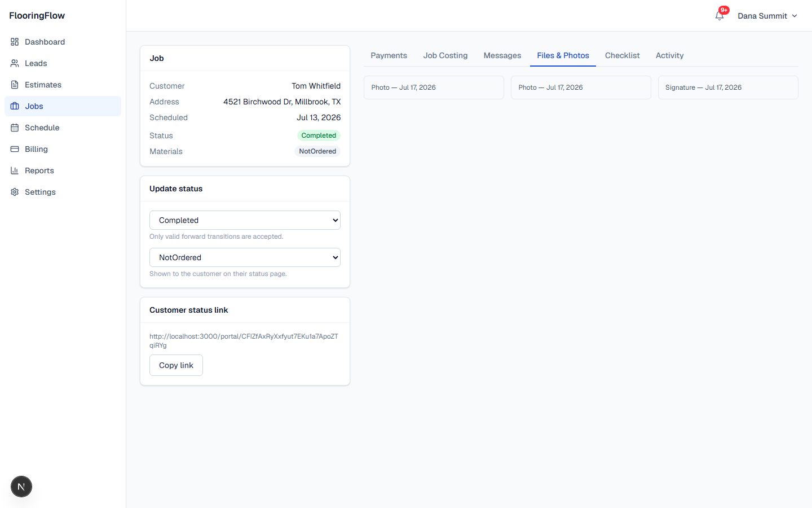Switch to the Checklist tab

tap(623, 55)
